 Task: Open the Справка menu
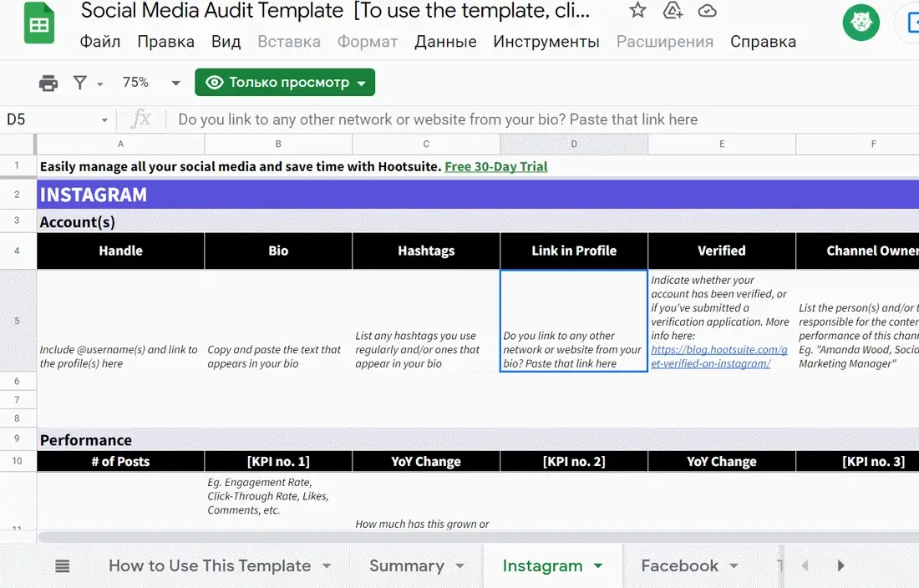click(x=763, y=42)
